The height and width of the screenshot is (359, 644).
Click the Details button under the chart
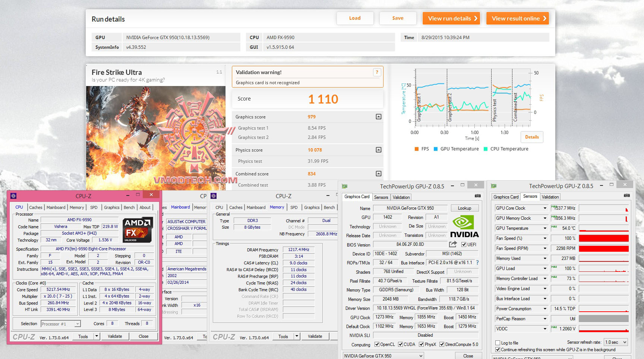coord(532,137)
